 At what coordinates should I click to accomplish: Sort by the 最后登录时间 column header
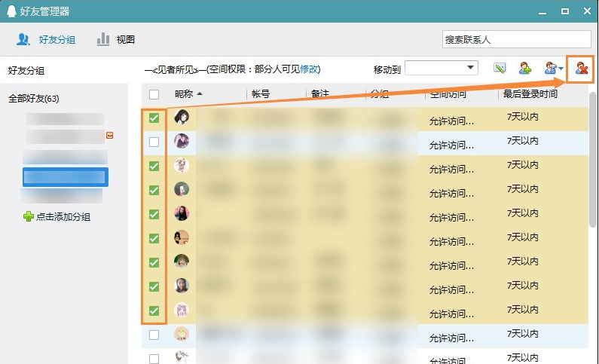[x=530, y=94]
